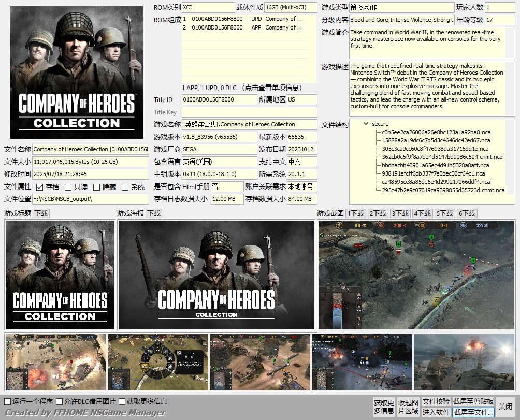Click the 修改时间 field
This screenshot has width=520, height=420.
[x=91, y=175]
